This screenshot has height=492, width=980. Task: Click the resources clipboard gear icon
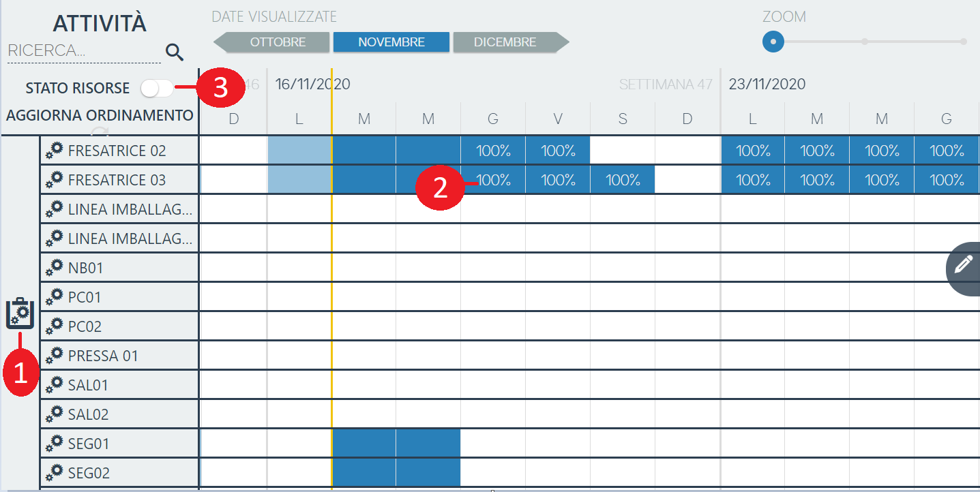pyautogui.click(x=19, y=313)
